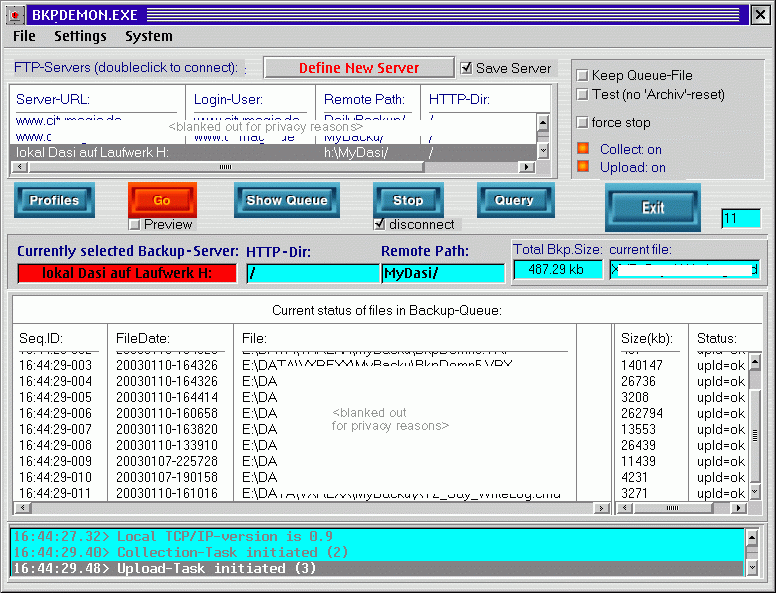
Task: Click the Total Bkp.Size value 487.29 kb
Action: pyautogui.click(x=558, y=270)
